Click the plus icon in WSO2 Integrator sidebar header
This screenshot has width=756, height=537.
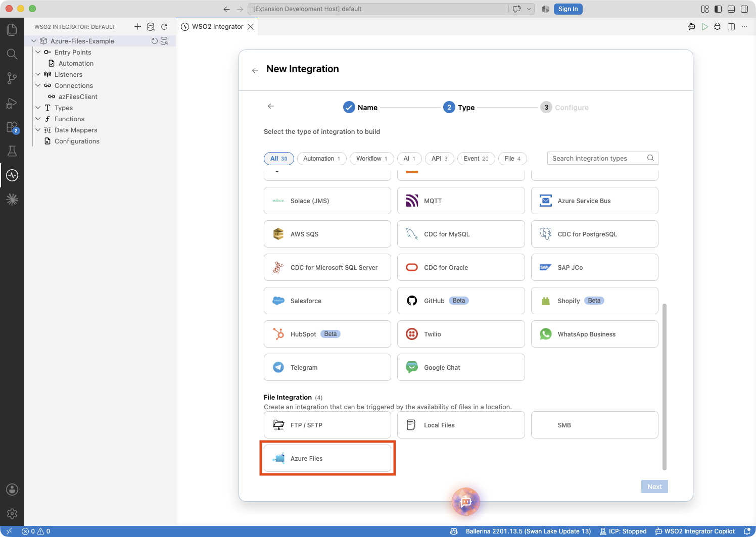[137, 27]
